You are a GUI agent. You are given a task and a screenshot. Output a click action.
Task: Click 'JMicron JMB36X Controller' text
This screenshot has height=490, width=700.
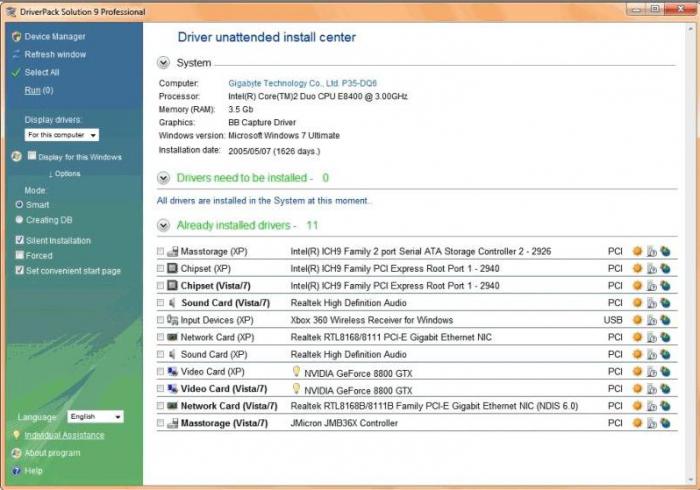344,423
